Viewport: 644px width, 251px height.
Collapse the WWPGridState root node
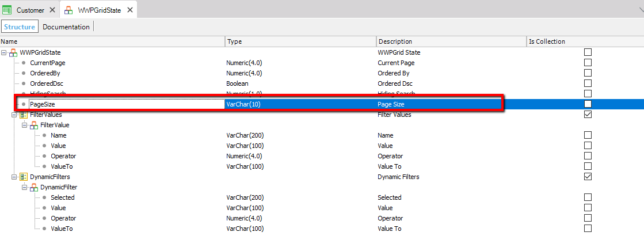coord(4,52)
